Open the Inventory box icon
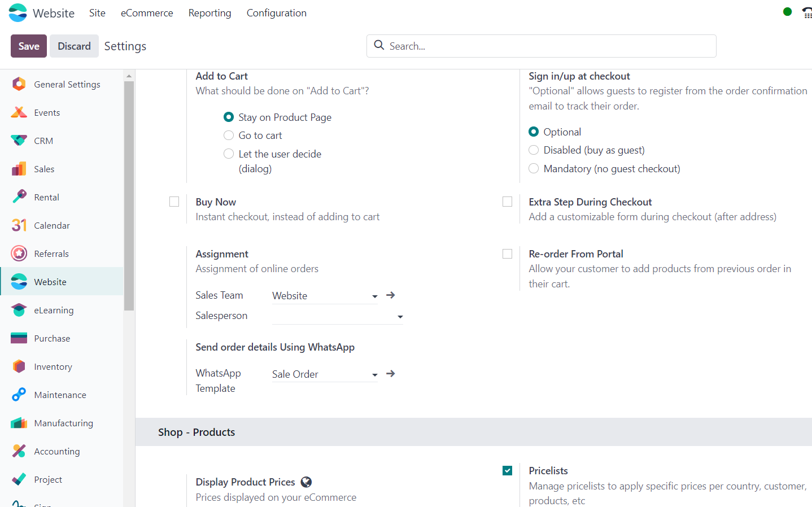This screenshot has width=812, height=507. click(x=19, y=366)
